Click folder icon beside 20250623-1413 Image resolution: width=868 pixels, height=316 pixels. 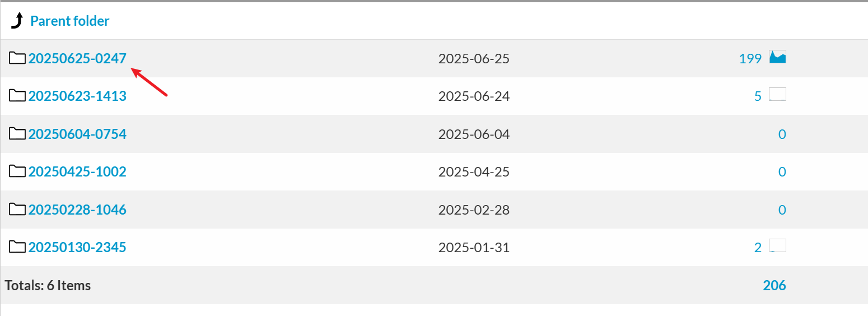(x=17, y=96)
